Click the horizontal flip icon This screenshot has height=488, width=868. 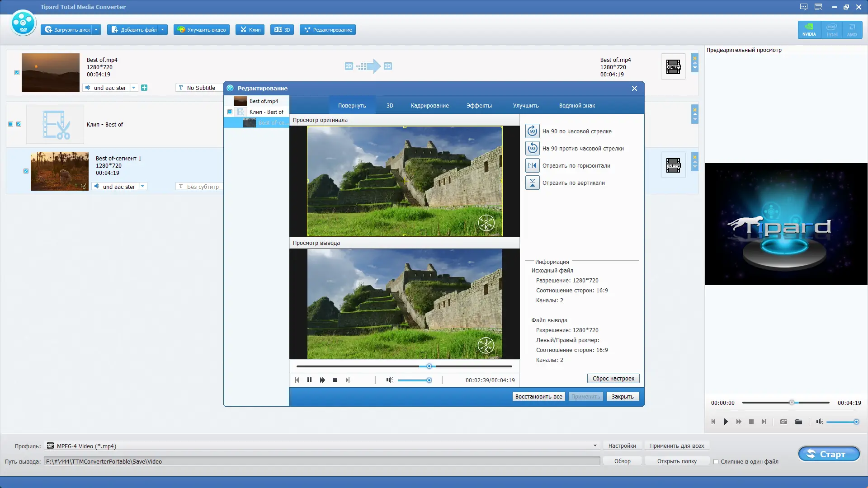point(532,166)
